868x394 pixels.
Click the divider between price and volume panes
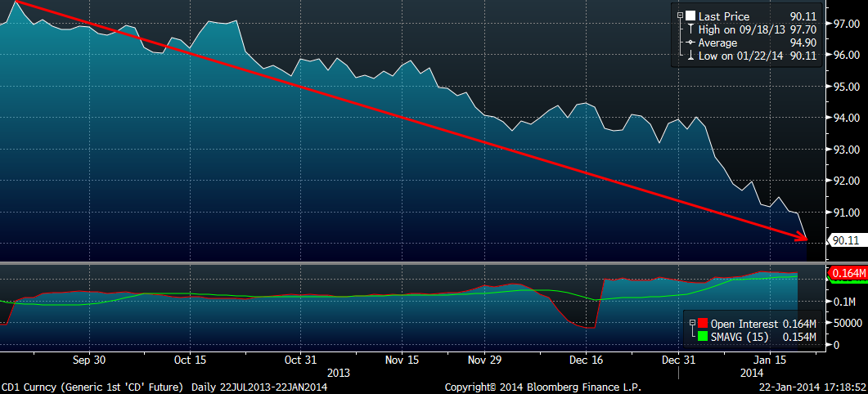[x=409, y=262]
